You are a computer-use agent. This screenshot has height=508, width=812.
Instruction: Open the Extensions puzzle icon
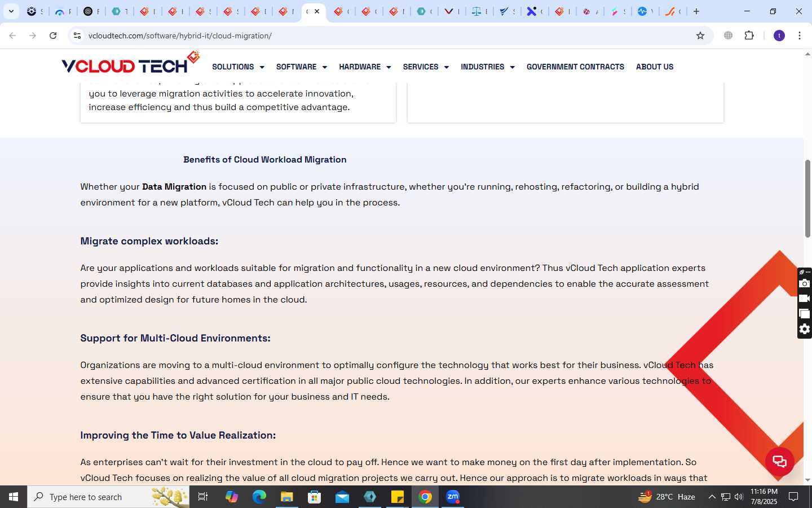pos(749,36)
